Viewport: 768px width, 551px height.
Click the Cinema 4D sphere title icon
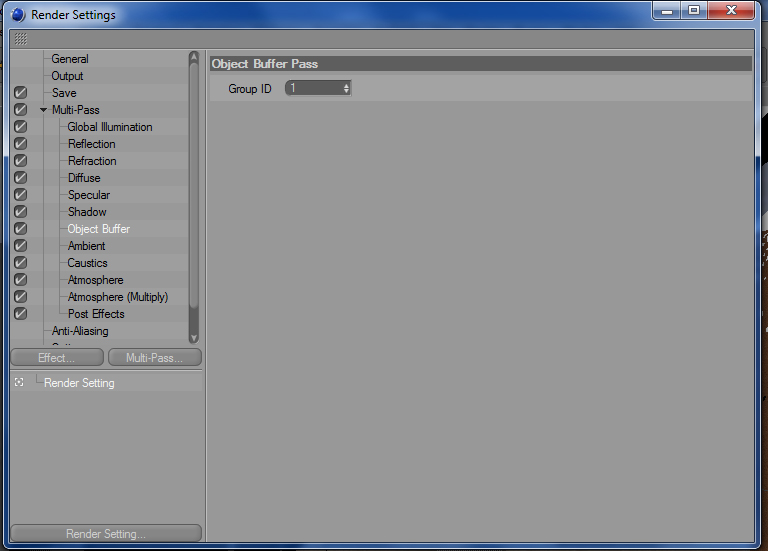pos(18,15)
